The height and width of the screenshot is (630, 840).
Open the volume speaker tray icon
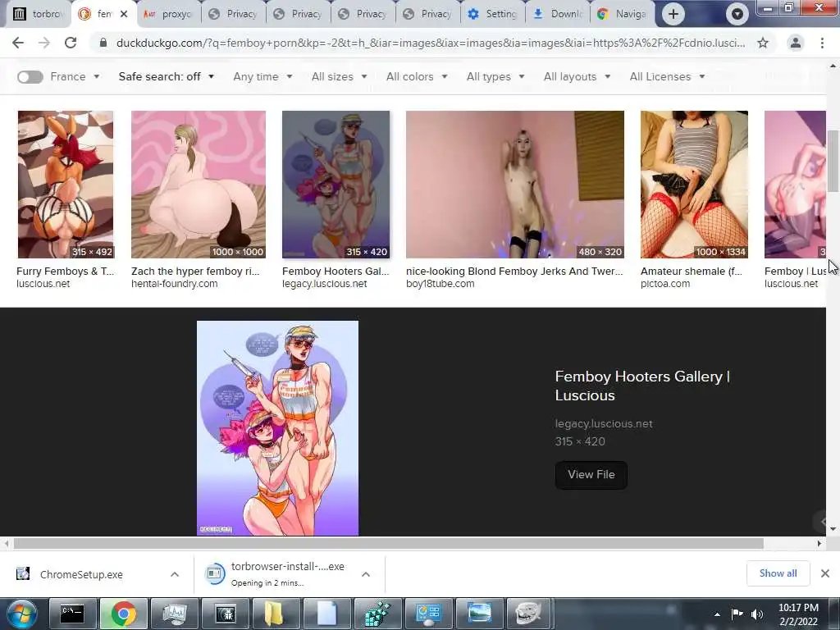point(757,614)
